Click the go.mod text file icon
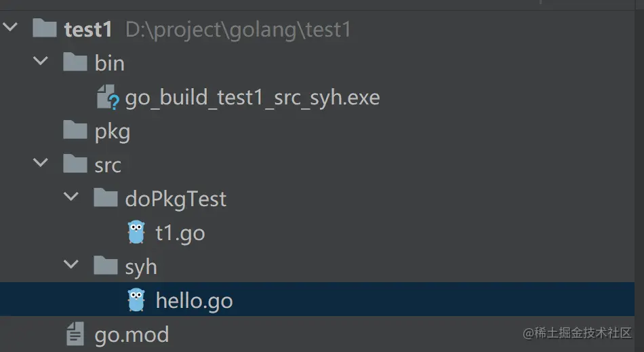 (75, 334)
